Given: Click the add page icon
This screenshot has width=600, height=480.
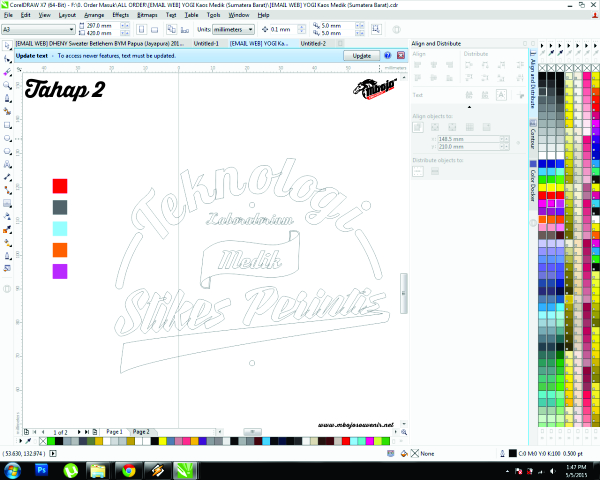Looking at the screenshot, I should 26,432.
